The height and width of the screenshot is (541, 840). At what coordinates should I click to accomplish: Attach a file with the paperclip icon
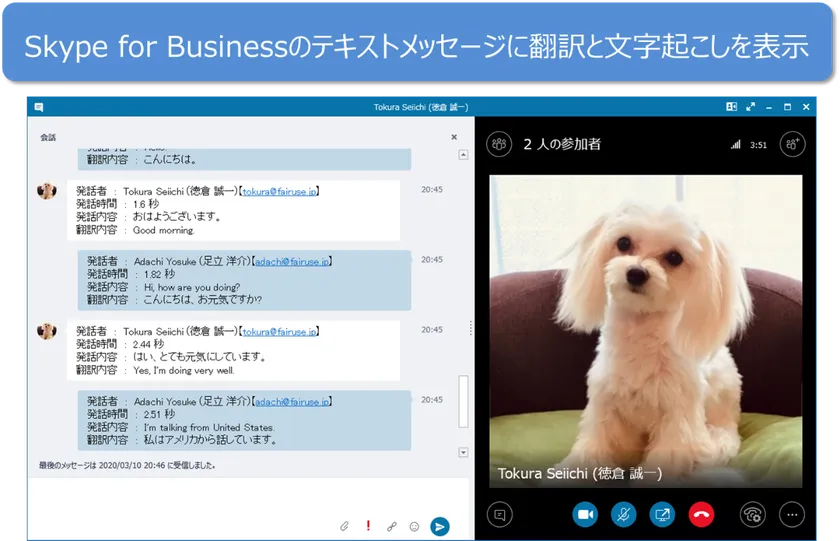(x=344, y=527)
